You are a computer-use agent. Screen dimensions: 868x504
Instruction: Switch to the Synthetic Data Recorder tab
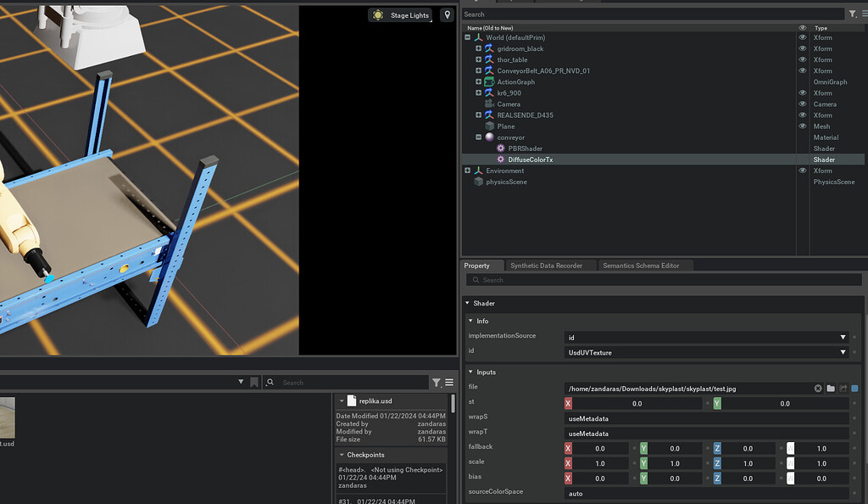point(547,265)
